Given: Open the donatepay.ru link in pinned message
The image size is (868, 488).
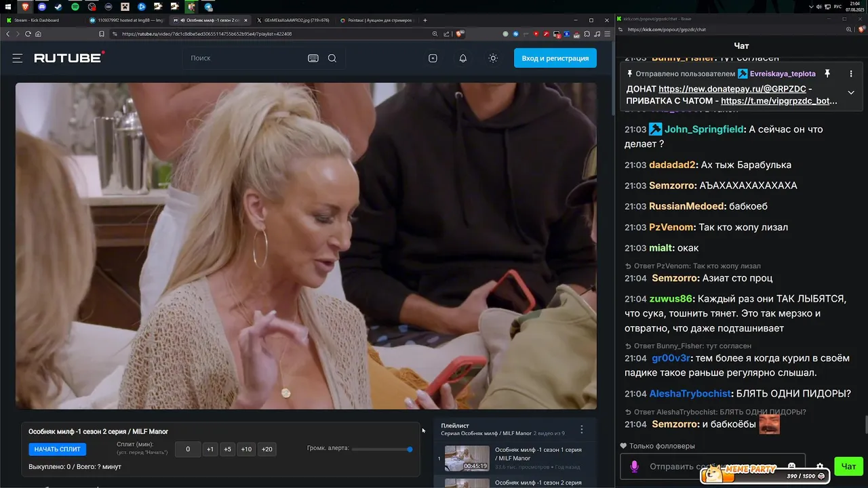Looking at the screenshot, I should click(x=732, y=89).
